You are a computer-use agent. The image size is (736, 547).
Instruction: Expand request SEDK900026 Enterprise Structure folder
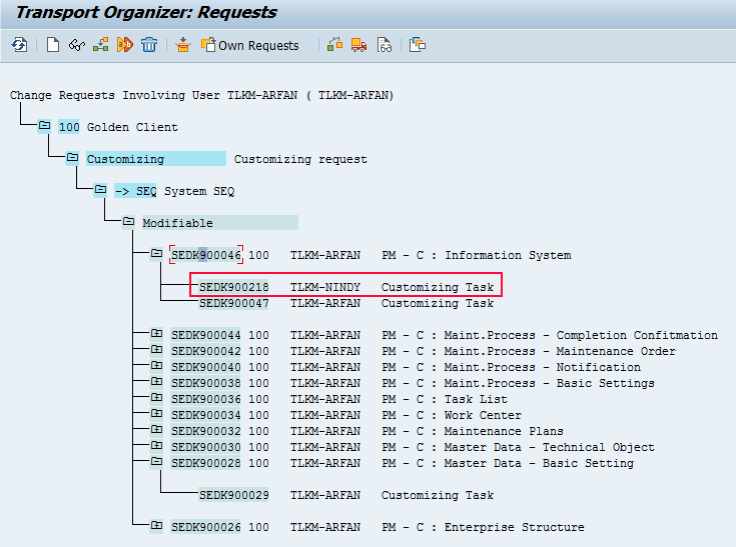click(x=156, y=527)
